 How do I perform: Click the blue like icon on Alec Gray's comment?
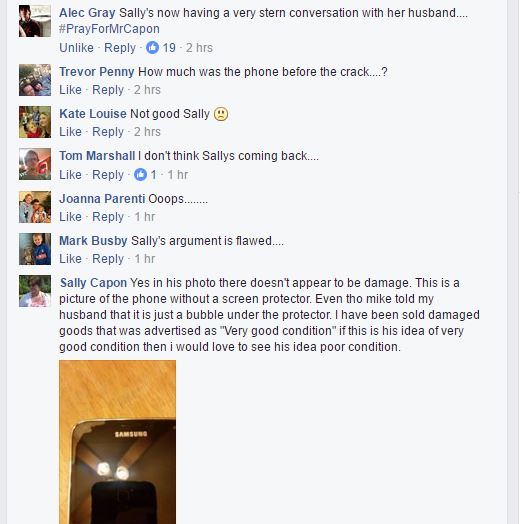[152, 47]
